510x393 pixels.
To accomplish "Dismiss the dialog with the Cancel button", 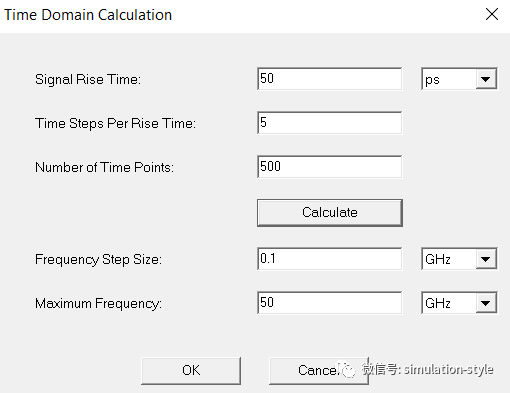I will [x=319, y=371].
